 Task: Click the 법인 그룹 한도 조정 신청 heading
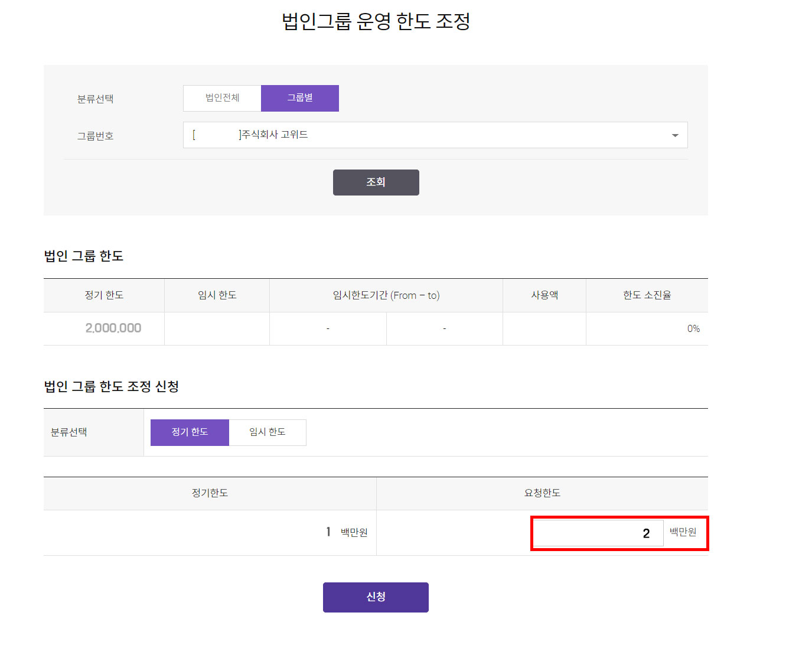pos(112,386)
